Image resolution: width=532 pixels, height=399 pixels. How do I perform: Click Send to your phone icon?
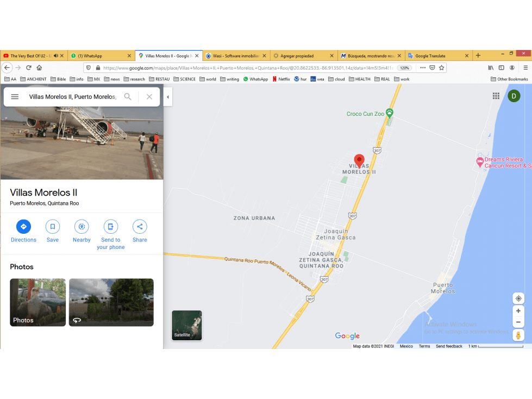click(x=111, y=227)
